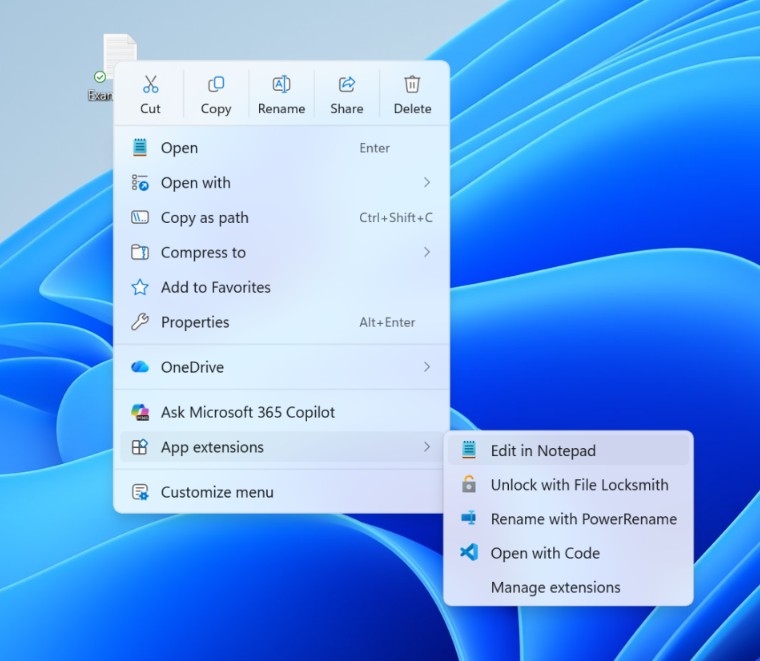
Task: Click the Visual Studio Code icon
Action: (x=469, y=552)
